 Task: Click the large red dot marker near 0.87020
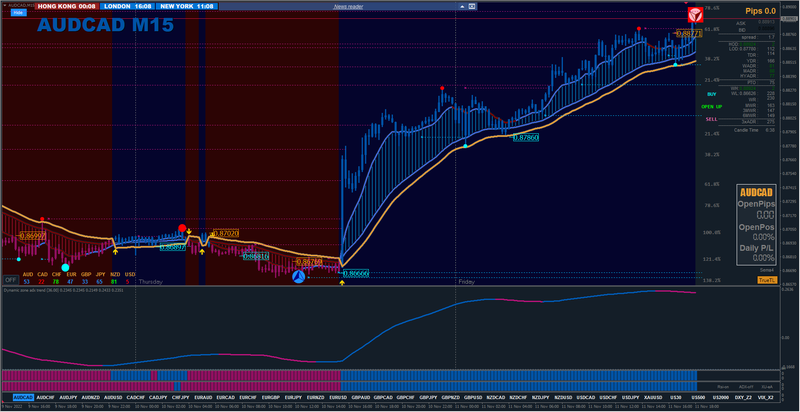[x=182, y=228]
